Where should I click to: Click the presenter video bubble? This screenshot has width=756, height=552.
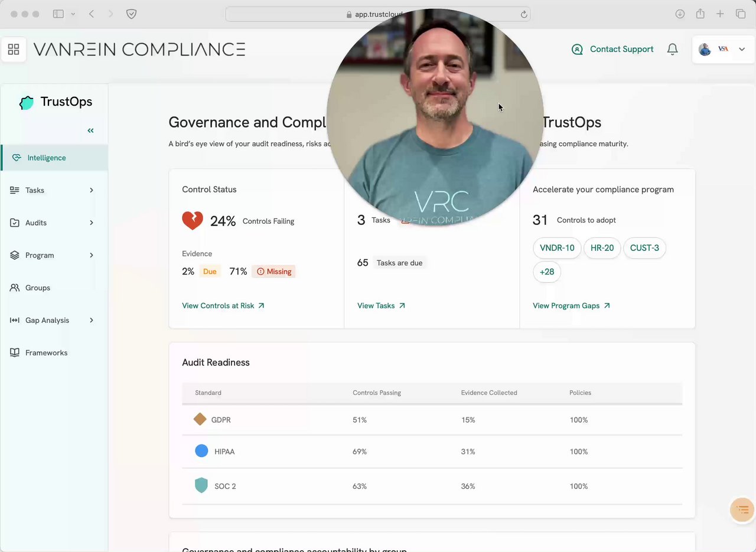point(435,117)
